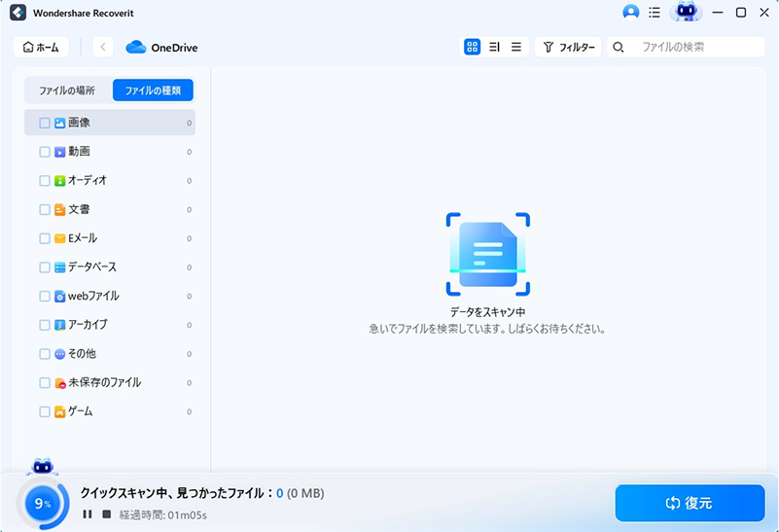
Task: Check the 動画 file type checkbox
Action: click(x=45, y=152)
